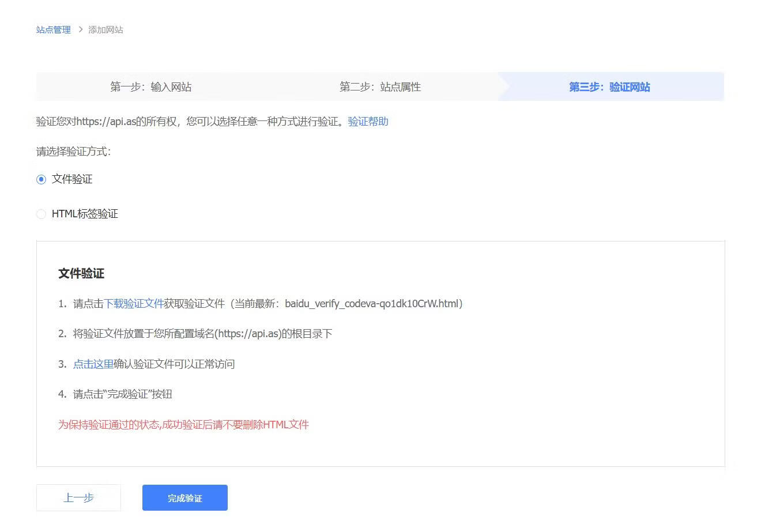
Task: Open the 验证帮助 help link
Action: click(x=368, y=122)
